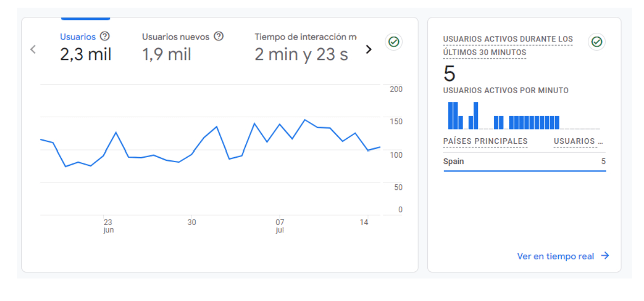Click the 23 jun label on the chart axis
This screenshot has width=644, height=301.
[108, 226]
